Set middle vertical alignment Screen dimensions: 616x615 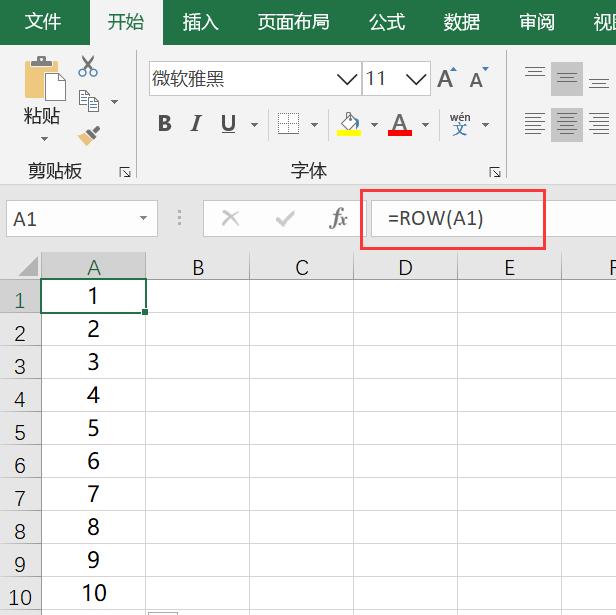coord(566,78)
